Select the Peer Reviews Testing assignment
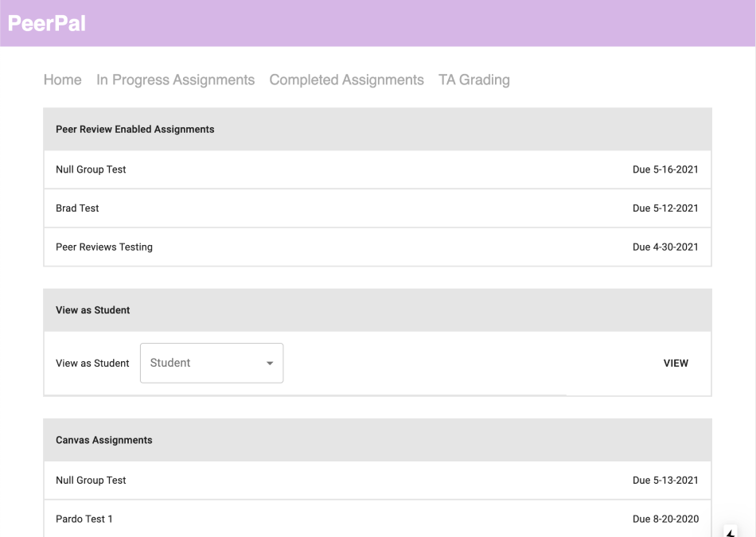This screenshot has height=537, width=756. point(377,247)
